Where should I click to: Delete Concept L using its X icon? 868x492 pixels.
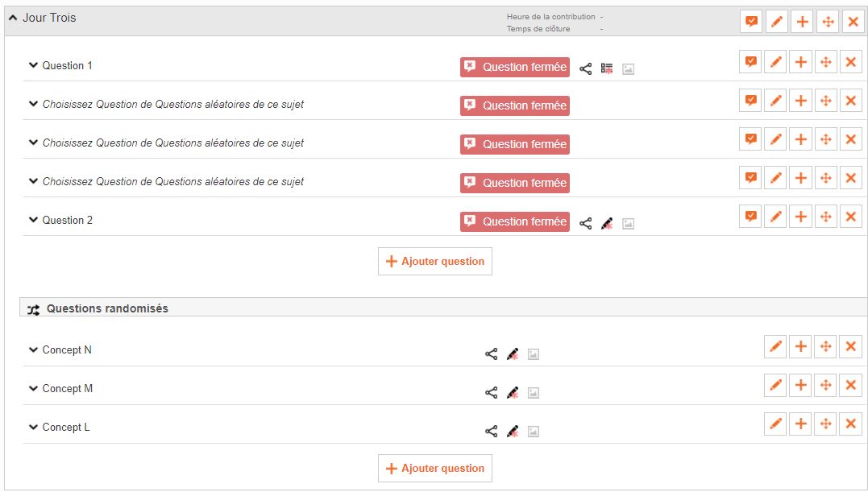(x=851, y=424)
